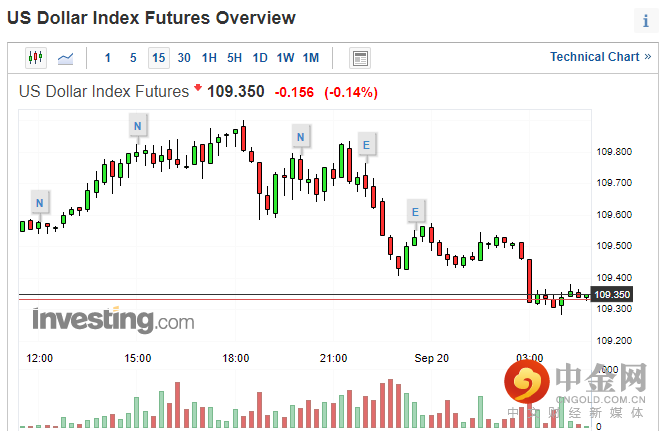Click the US Dollar Index Futures Overview heading
Viewport: 661px width, 431px height.
(x=151, y=18)
